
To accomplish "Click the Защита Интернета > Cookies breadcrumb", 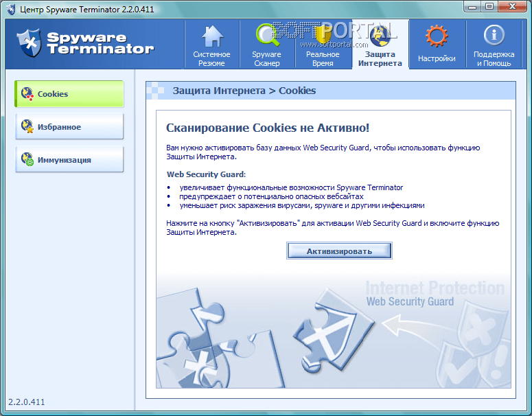I will (x=244, y=91).
